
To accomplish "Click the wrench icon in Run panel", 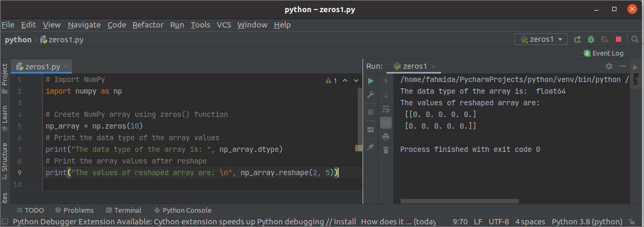I will (x=371, y=95).
